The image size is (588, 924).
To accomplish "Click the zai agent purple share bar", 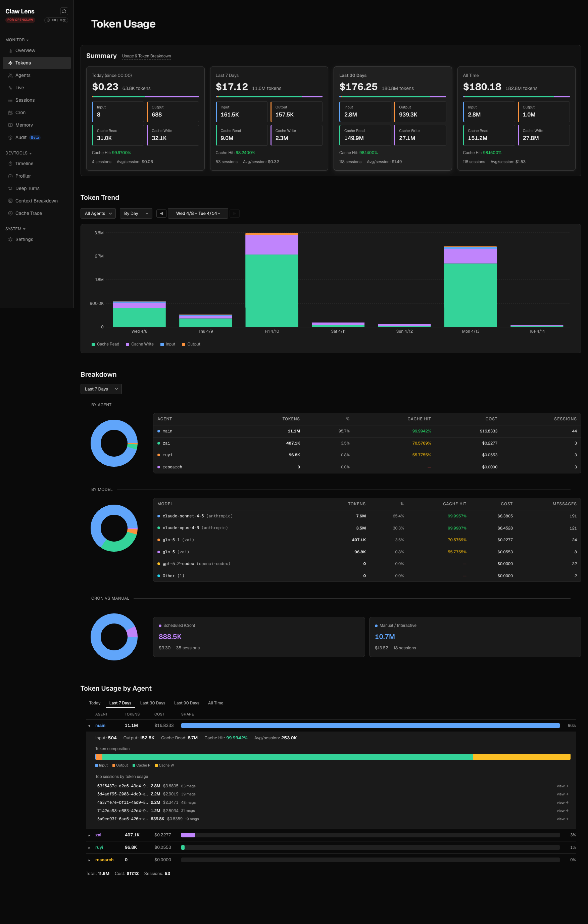I will point(188,835).
